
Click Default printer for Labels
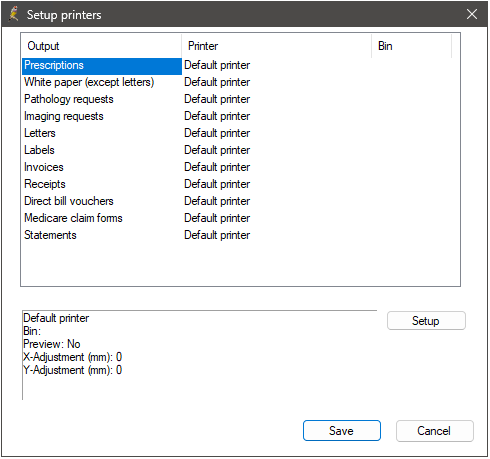(x=217, y=150)
